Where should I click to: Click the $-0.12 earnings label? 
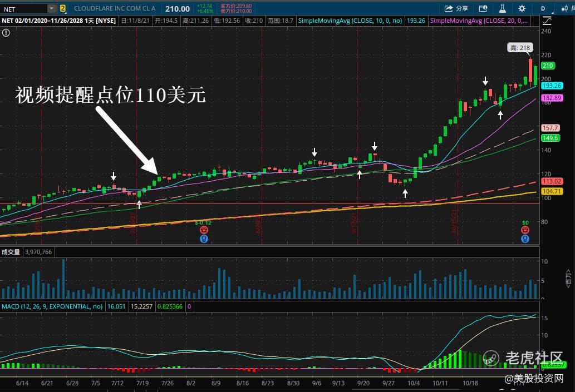point(203,223)
